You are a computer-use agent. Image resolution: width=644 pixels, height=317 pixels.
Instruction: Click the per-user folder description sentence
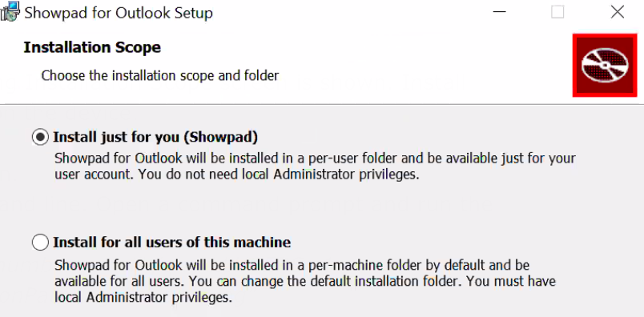315,158
